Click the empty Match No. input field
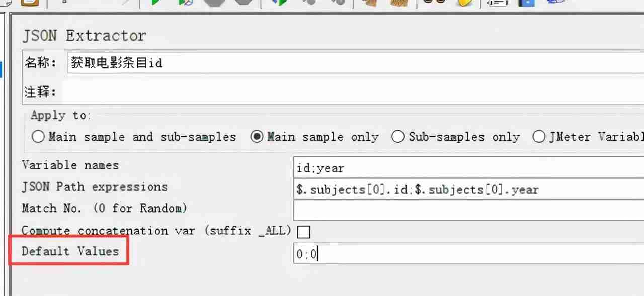644x296 pixels. [x=469, y=210]
